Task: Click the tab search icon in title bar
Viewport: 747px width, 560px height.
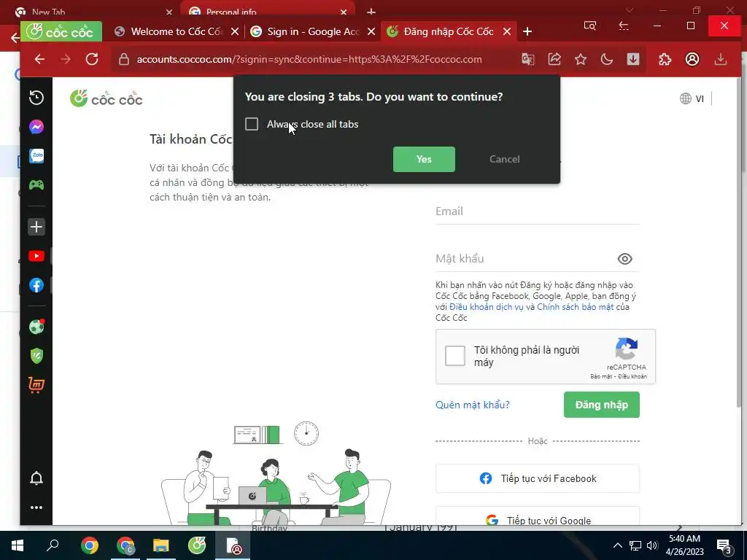Action: (x=589, y=26)
